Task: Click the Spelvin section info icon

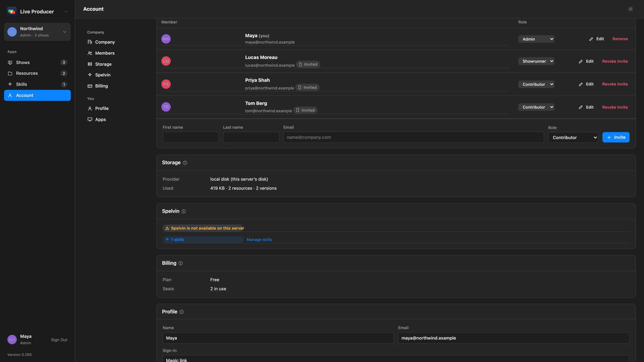Action: [183, 211]
